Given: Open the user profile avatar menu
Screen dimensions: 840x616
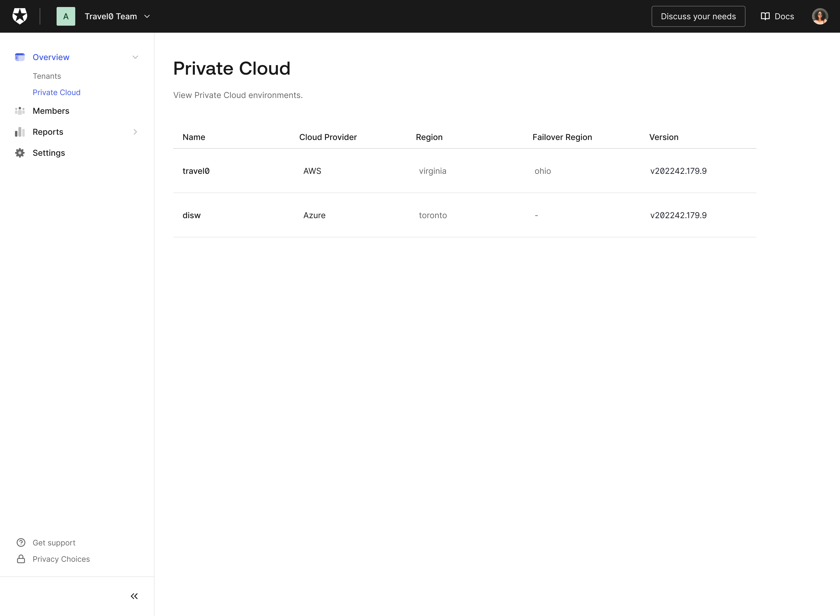Looking at the screenshot, I should click(820, 16).
